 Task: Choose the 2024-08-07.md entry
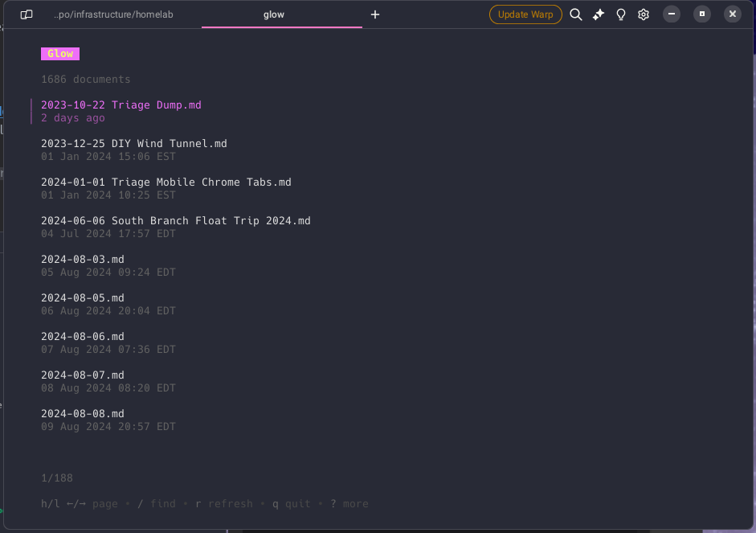click(x=83, y=375)
